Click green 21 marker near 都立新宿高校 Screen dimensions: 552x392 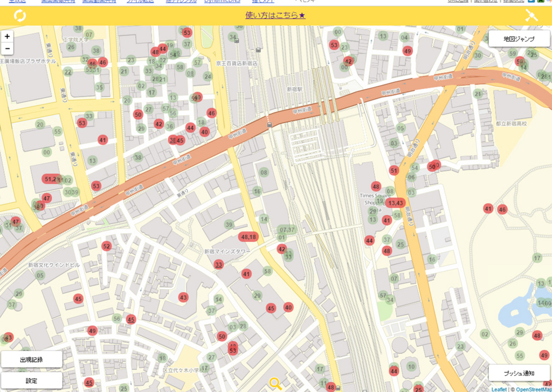click(x=478, y=94)
